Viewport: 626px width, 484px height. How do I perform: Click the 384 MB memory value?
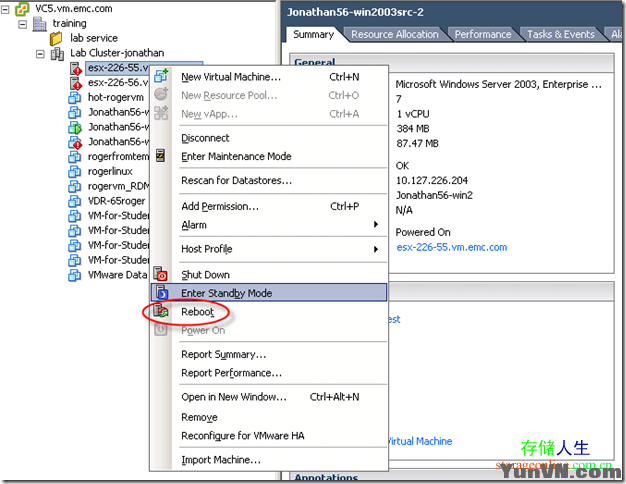(x=412, y=129)
